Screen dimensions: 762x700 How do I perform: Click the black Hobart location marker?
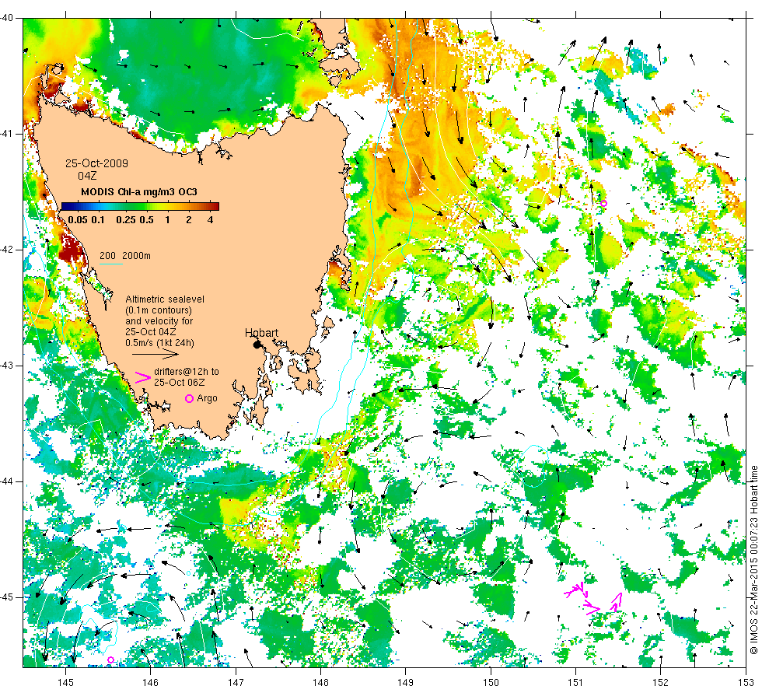pos(257,345)
